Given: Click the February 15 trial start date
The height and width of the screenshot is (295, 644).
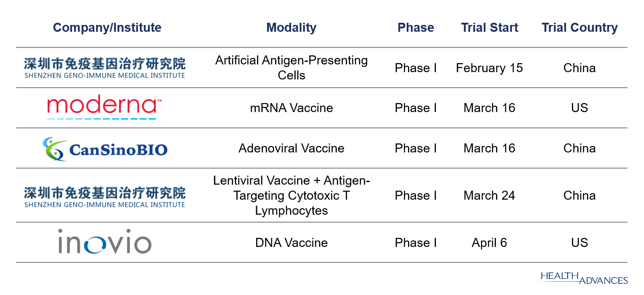Looking at the screenshot, I should click(490, 68).
